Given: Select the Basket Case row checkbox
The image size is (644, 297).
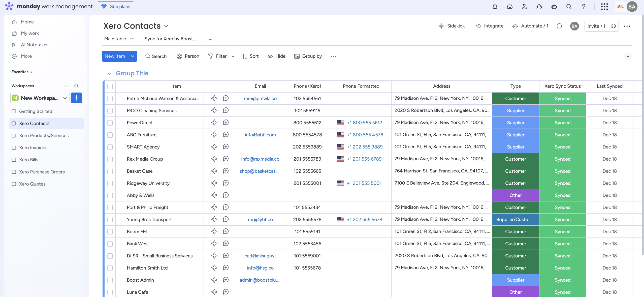Looking at the screenshot, I should (x=110, y=171).
